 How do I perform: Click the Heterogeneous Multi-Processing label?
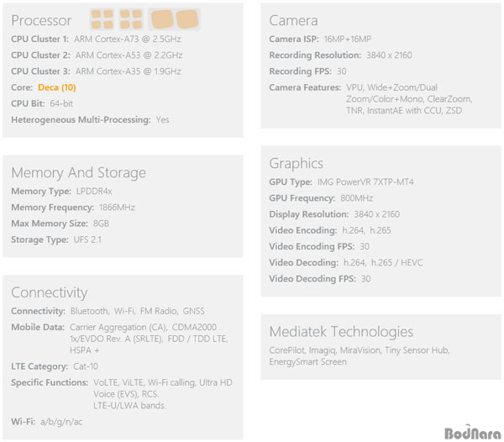click(81, 120)
